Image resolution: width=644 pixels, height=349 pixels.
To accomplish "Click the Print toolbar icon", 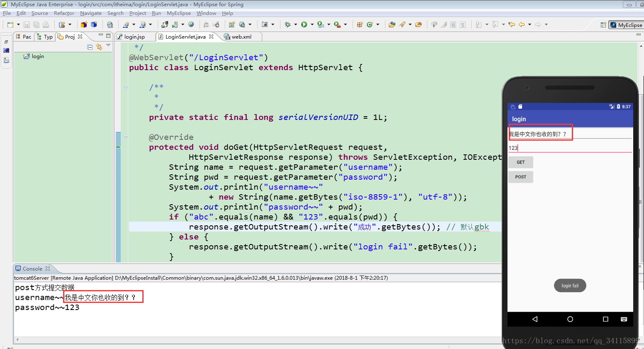I will pyautogui.click(x=46, y=25).
